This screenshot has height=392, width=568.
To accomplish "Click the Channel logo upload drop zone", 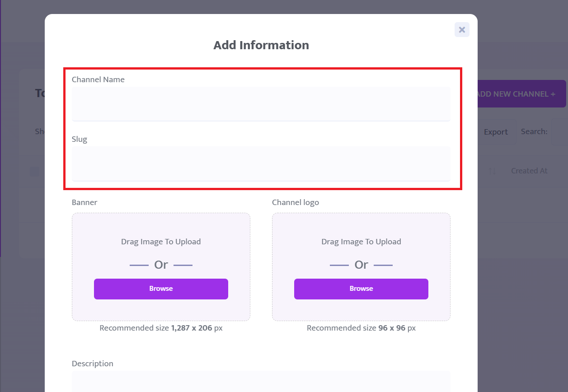I will 361,242.
